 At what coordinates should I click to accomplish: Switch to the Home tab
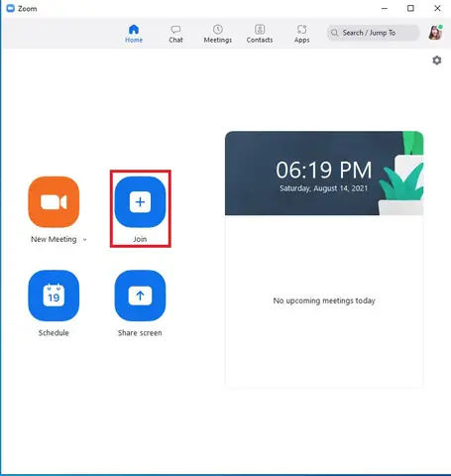click(134, 34)
